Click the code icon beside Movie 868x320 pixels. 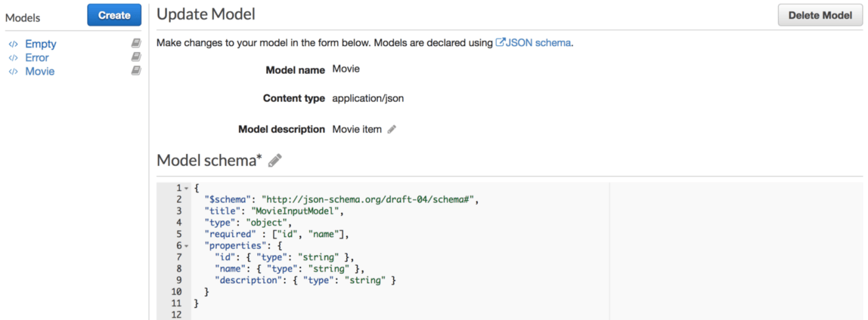pos(13,72)
